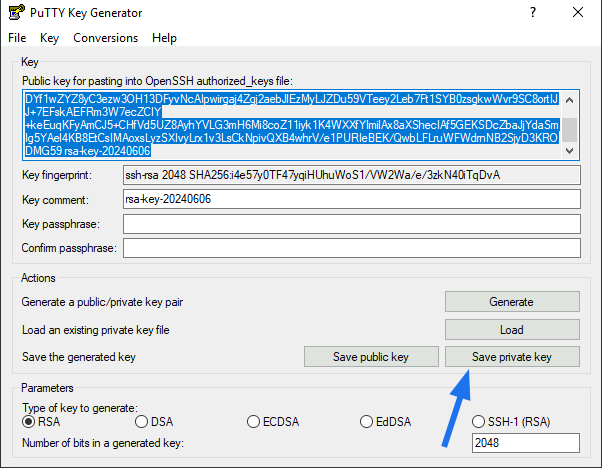This screenshot has width=602, height=468.
Task: Click the PuTTY Key Generator title bar icon
Action: coord(17,12)
